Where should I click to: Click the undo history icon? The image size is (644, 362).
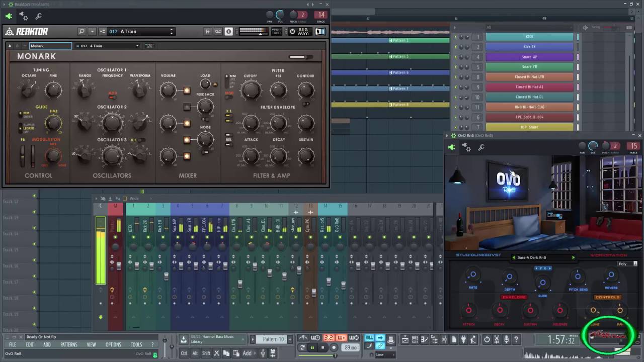(x=487, y=340)
